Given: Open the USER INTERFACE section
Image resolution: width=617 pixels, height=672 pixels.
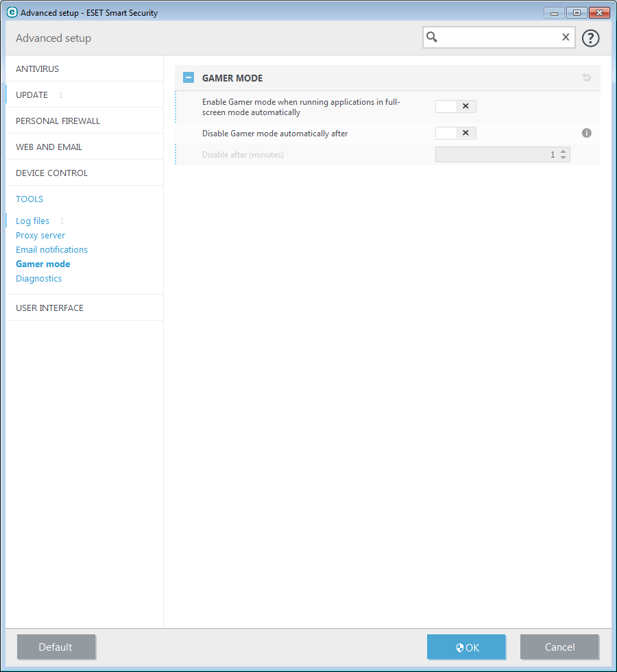Looking at the screenshot, I should 51,308.
